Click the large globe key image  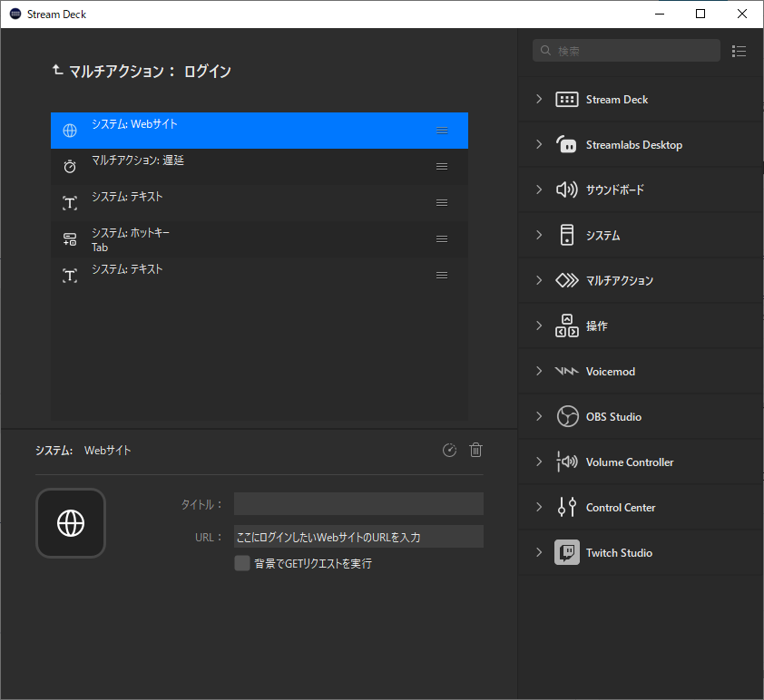[71, 523]
